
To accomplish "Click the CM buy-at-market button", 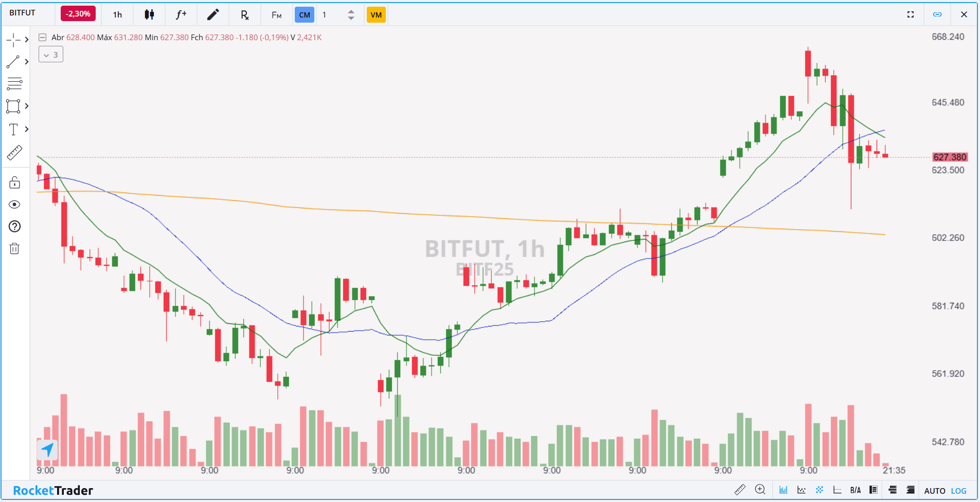I will 305,14.
